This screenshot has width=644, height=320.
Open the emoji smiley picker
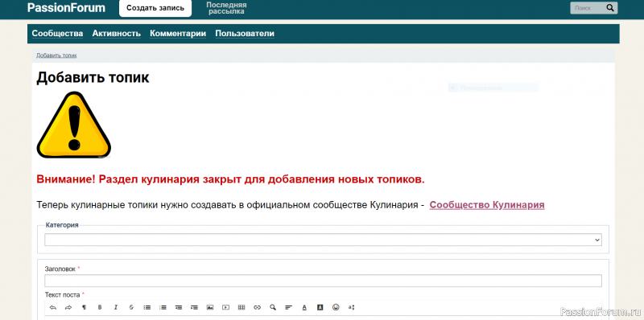pos(336,307)
